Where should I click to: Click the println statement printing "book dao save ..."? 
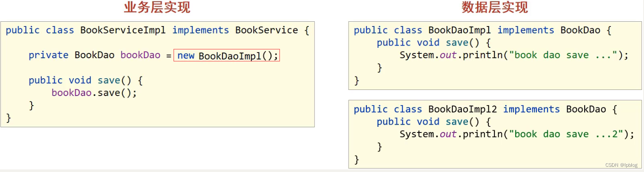click(514, 55)
